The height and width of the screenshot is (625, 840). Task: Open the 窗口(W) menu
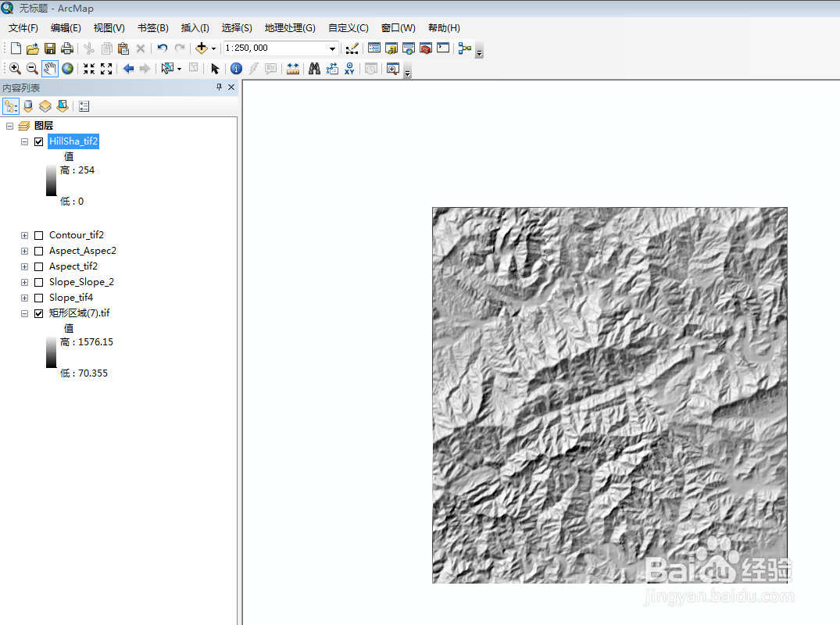pos(398,28)
